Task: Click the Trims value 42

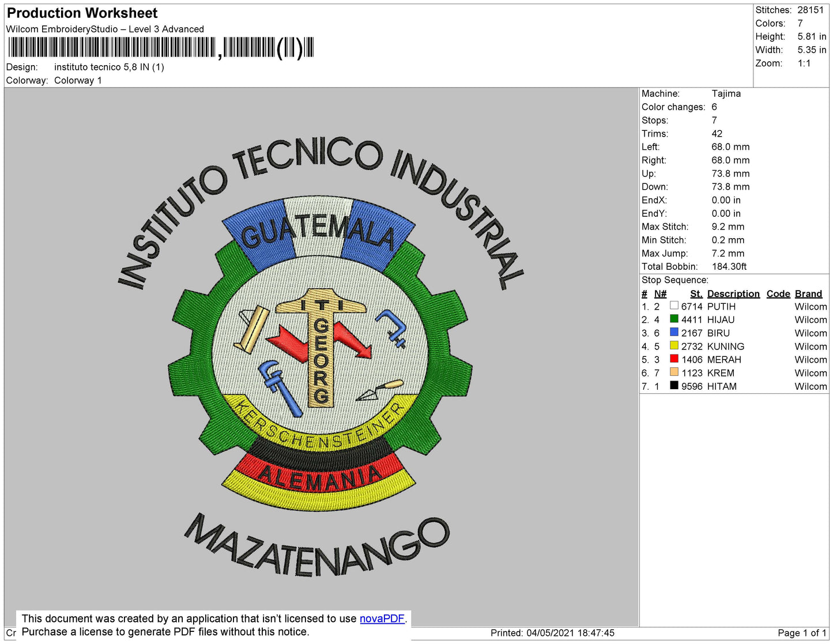Action: pos(717,133)
